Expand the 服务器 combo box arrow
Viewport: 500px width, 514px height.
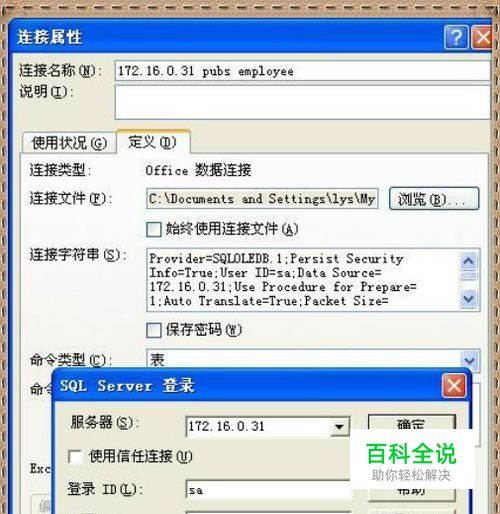tap(339, 427)
